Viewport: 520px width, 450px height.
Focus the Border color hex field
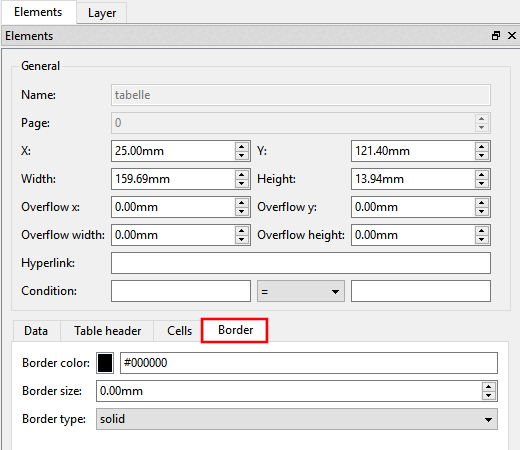[x=309, y=363]
